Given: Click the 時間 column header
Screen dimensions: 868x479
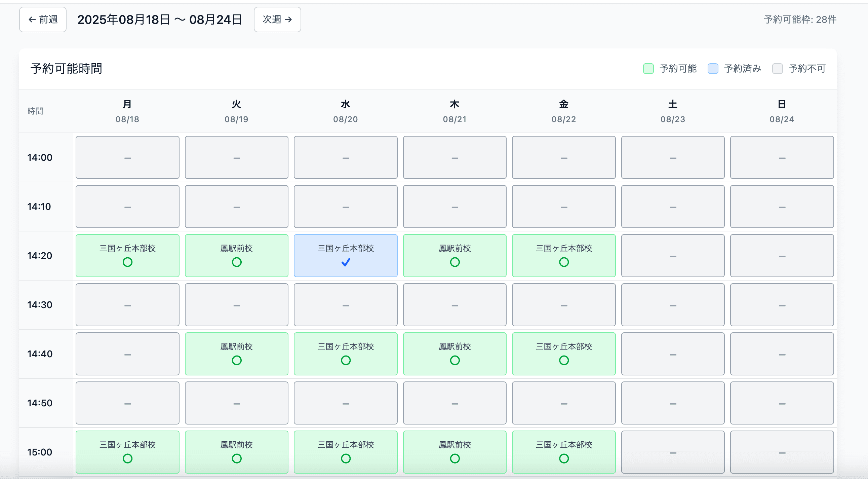Looking at the screenshot, I should point(35,111).
